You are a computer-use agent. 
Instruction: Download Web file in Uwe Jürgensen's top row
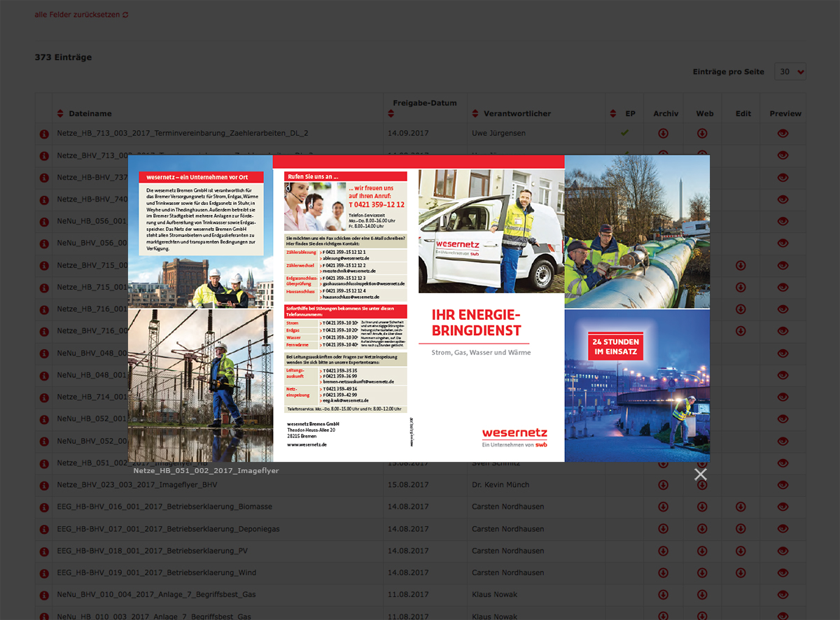(x=702, y=134)
